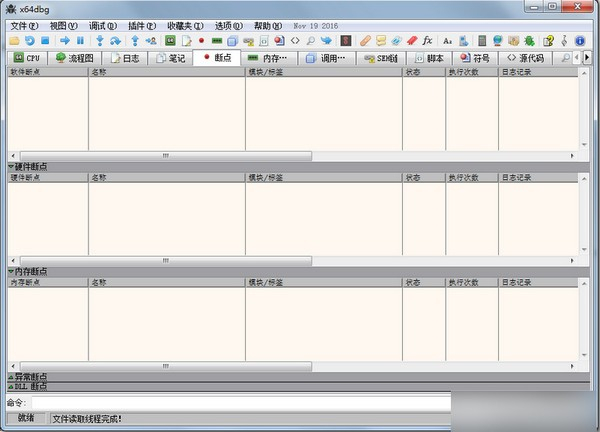
Task: Switch to the 符号 tab
Action: pyautogui.click(x=475, y=58)
